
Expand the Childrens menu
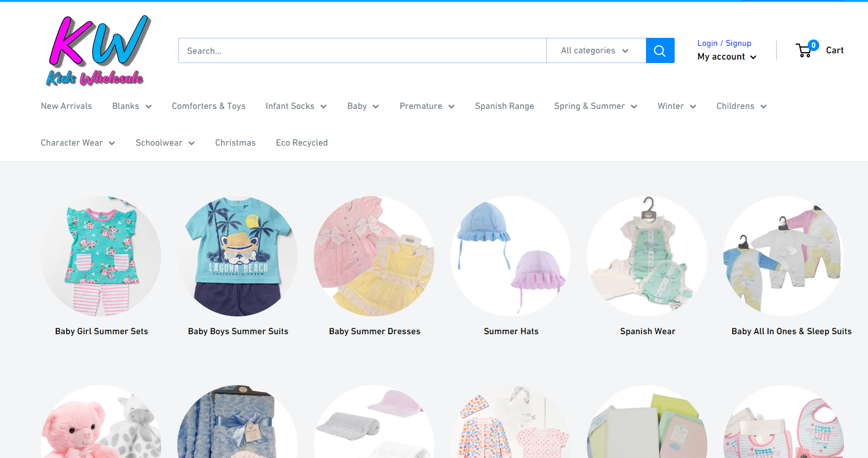click(742, 106)
